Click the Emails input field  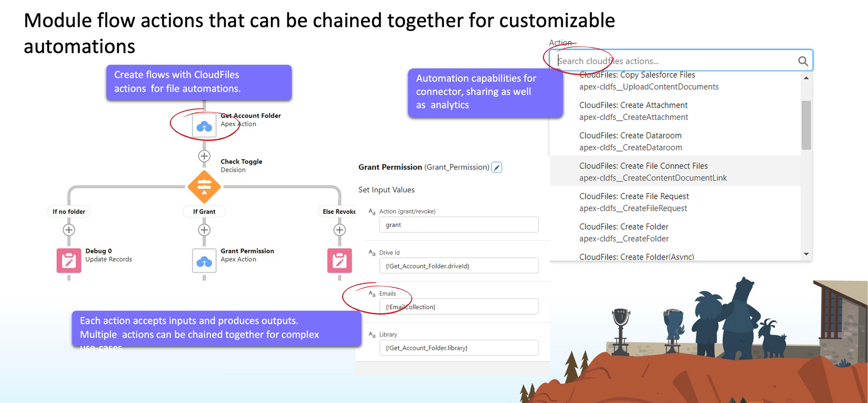[459, 307]
